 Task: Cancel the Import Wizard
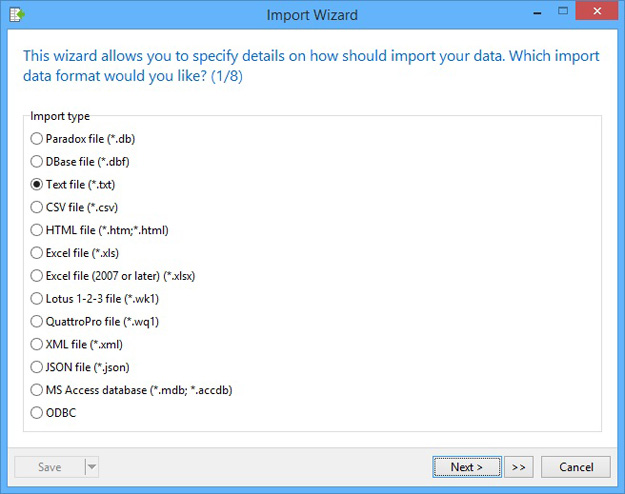576,467
